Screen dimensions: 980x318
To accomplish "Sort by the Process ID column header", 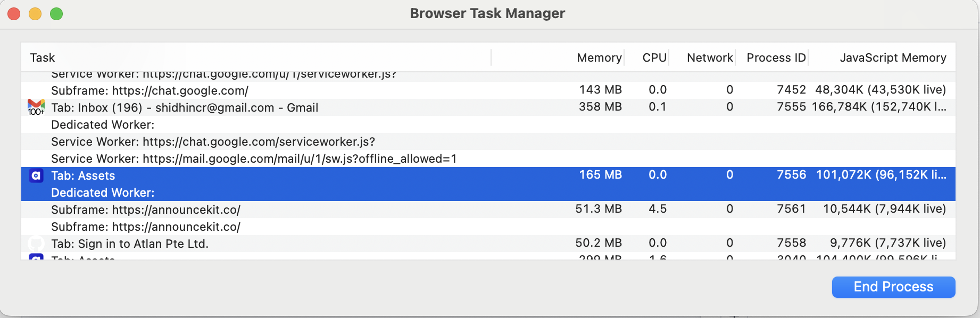I will (776, 57).
